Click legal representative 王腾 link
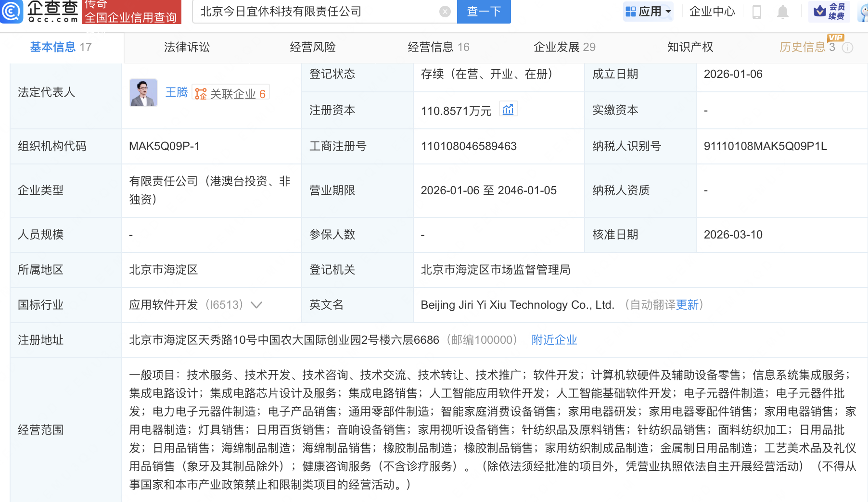The height and width of the screenshot is (502, 868). 176,92
